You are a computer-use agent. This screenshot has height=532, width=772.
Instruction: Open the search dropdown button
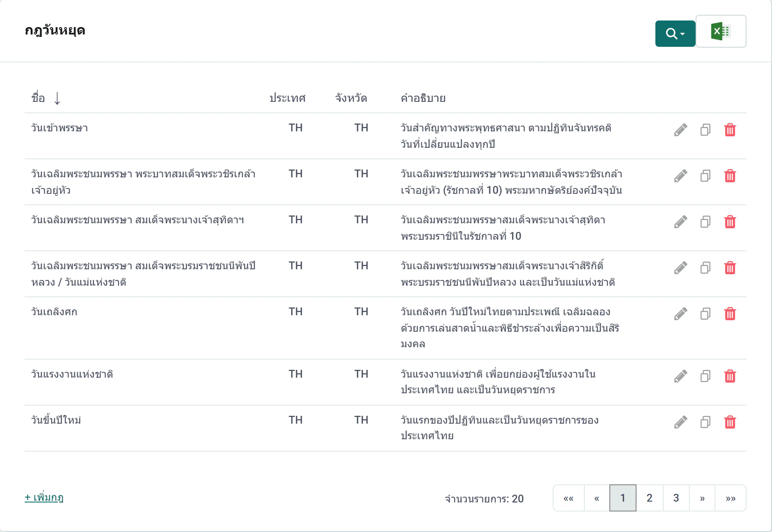coord(675,34)
